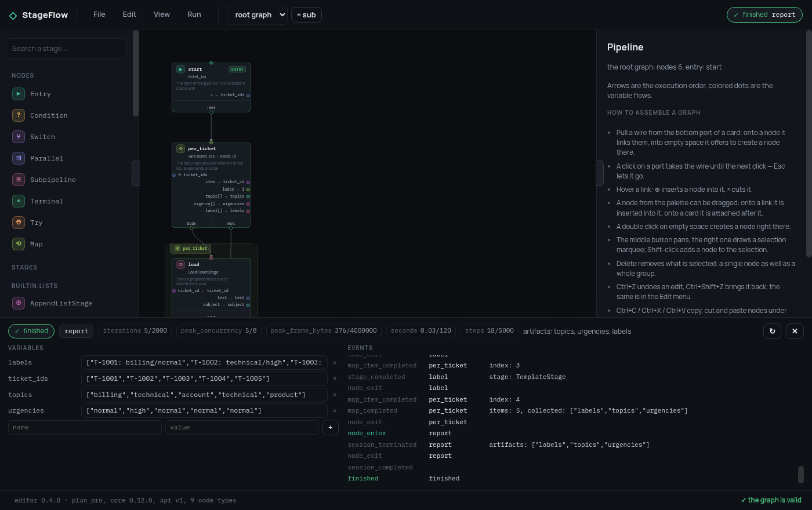Viewport: 812px width, 510px height.
Task: Choose the Parallel node icon
Action: pyautogui.click(x=19, y=158)
